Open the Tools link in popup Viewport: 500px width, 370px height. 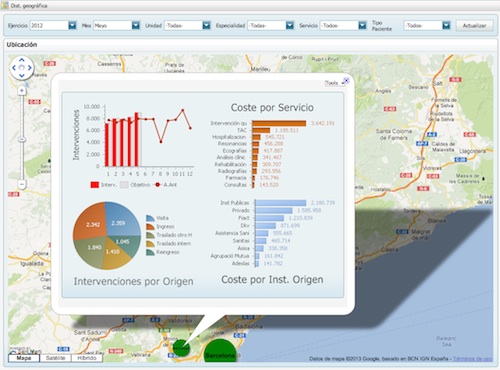[332, 83]
